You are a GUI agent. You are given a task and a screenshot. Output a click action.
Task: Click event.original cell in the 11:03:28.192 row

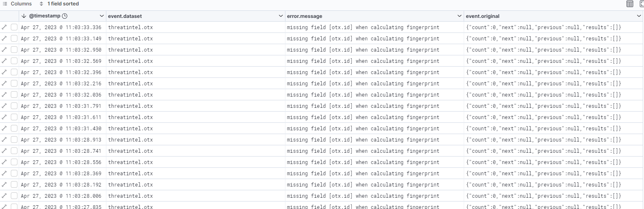pyautogui.click(x=543, y=184)
